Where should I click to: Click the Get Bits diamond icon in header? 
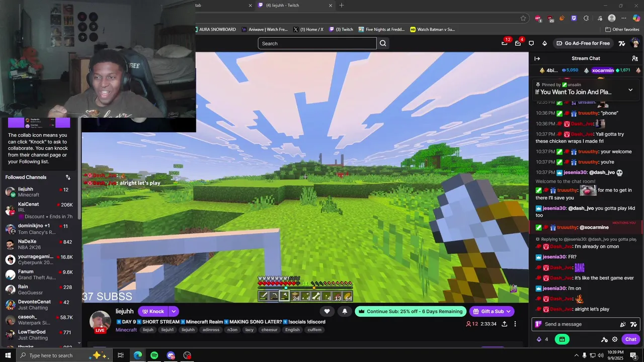tap(544, 43)
